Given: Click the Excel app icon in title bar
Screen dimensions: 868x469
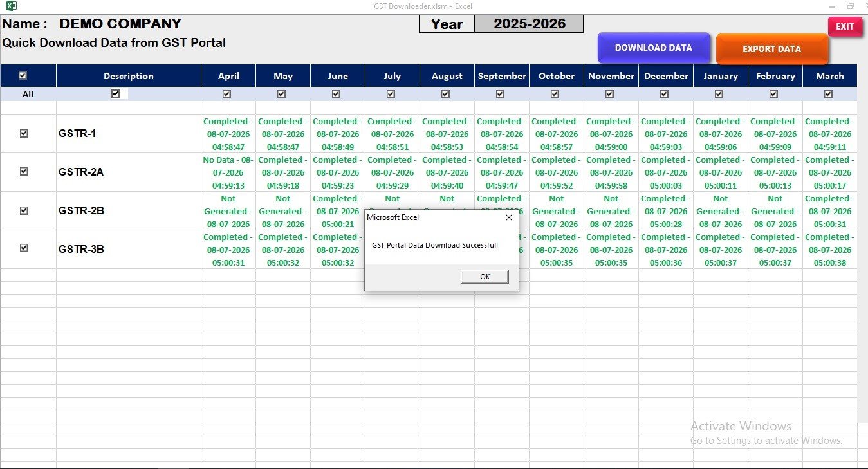Looking at the screenshot, I should 12,6.
